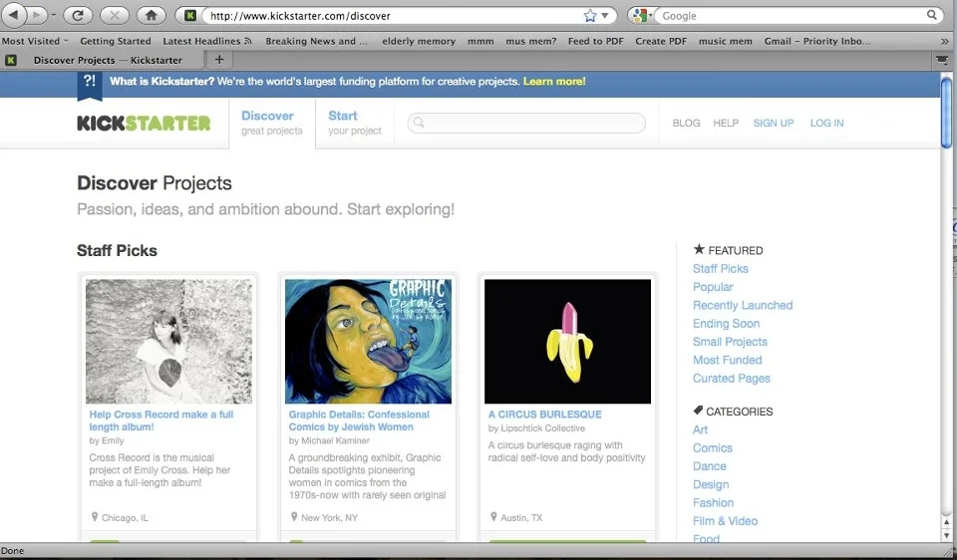
Task: Click the browser Back arrow button
Action: (x=14, y=15)
